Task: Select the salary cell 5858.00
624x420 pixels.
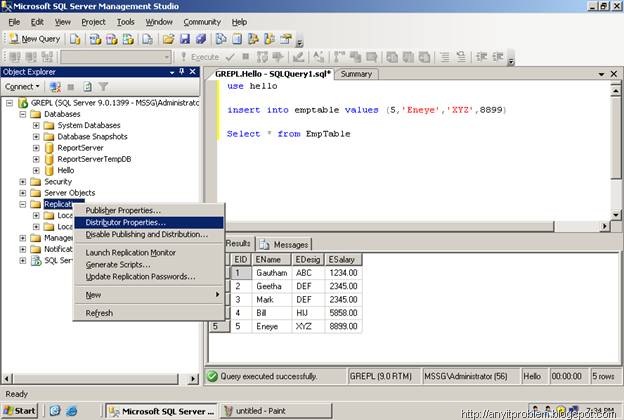Action: point(343,313)
